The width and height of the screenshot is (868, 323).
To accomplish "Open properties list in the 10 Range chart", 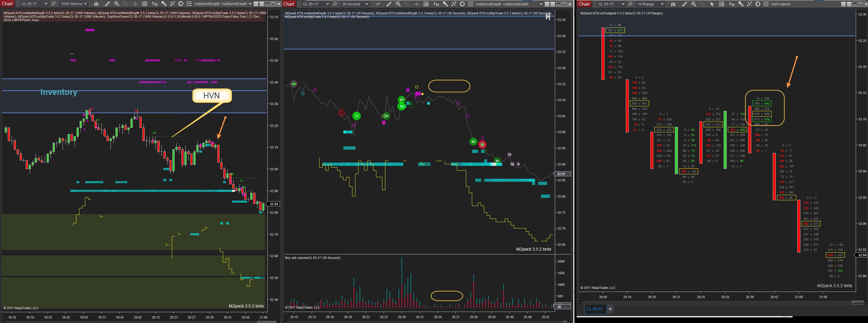I will 766,4.
